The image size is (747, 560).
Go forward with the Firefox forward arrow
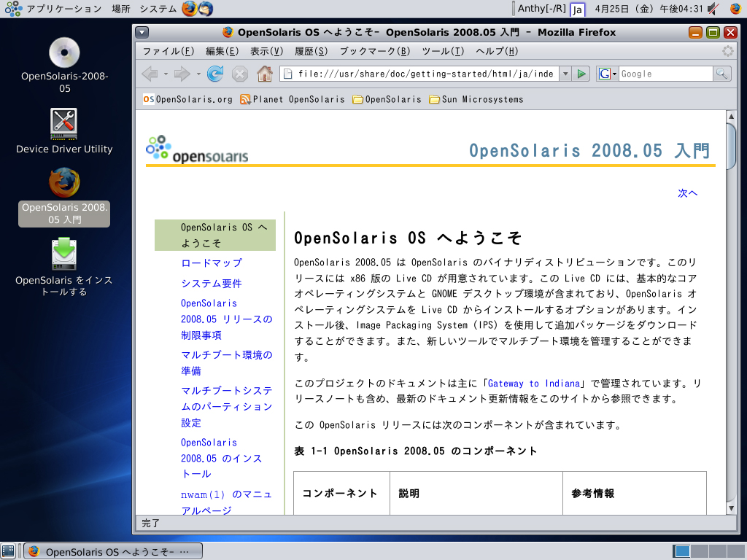[x=182, y=74]
